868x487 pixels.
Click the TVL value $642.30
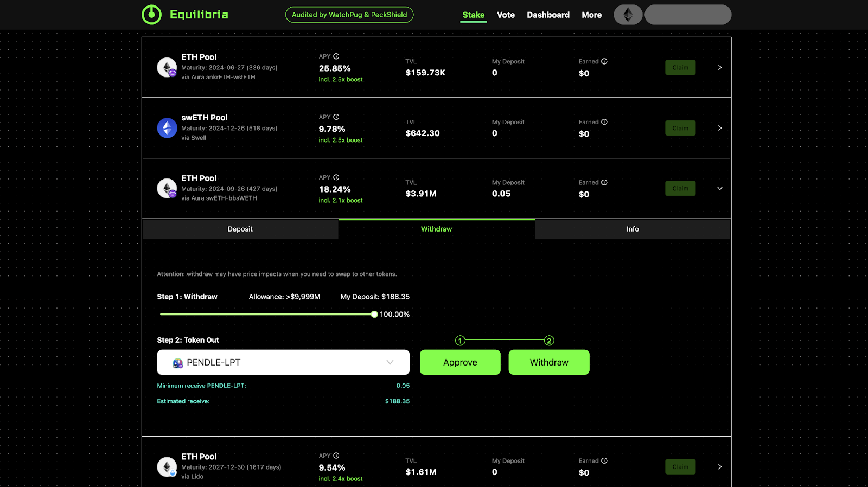click(x=423, y=133)
